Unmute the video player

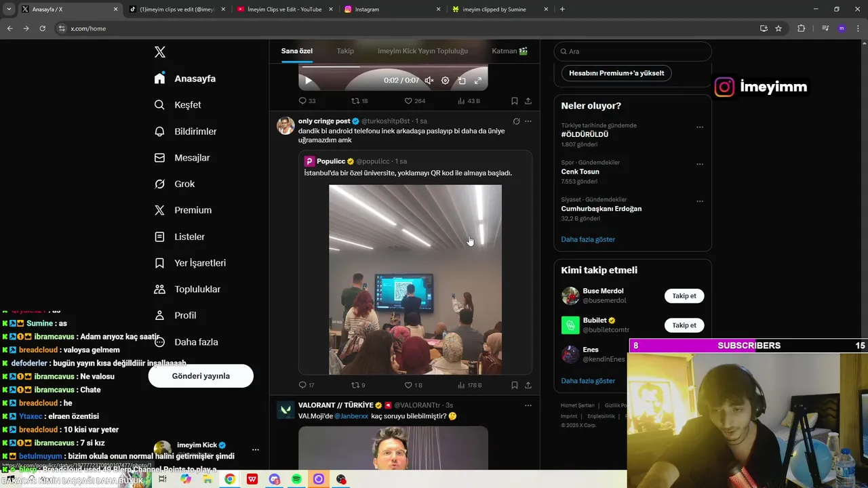click(x=429, y=81)
